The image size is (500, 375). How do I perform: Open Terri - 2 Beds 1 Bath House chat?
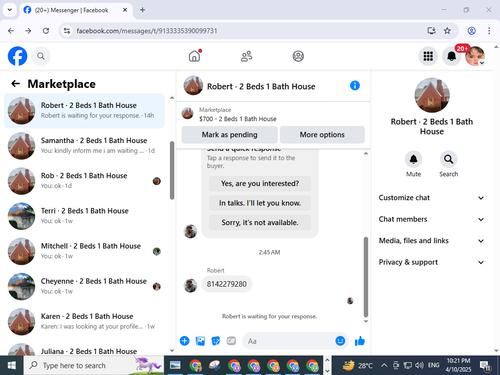tap(84, 216)
